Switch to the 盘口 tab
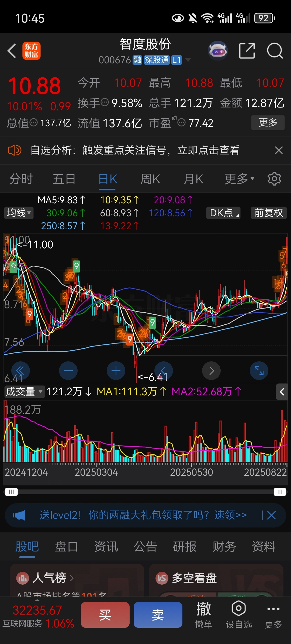The image size is (291, 644). coord(67,547)
